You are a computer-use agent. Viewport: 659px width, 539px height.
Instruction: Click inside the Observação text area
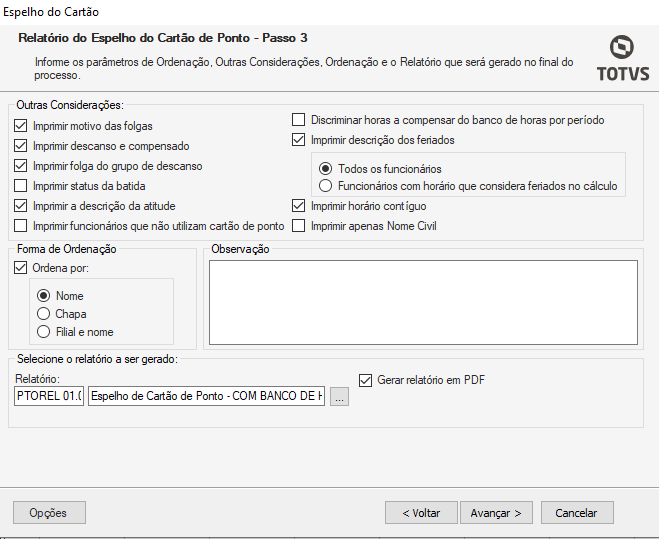[x=423, y=300]
